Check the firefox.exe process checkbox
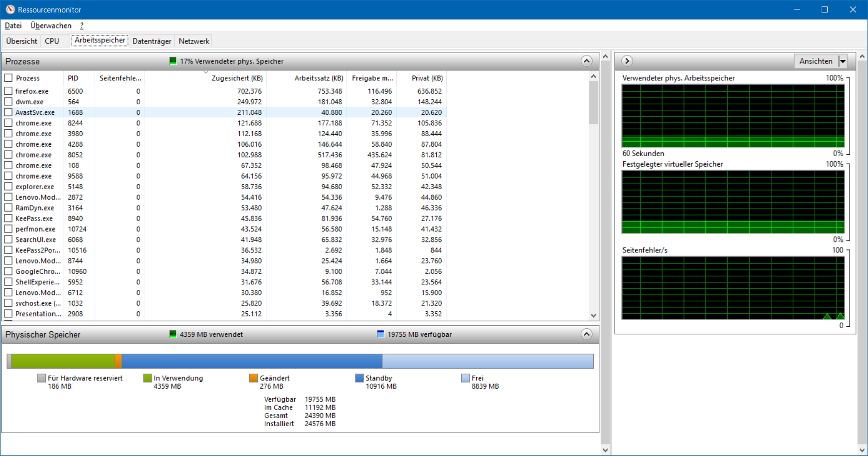This screenshot has height=456, width=868. pos(8,91)
